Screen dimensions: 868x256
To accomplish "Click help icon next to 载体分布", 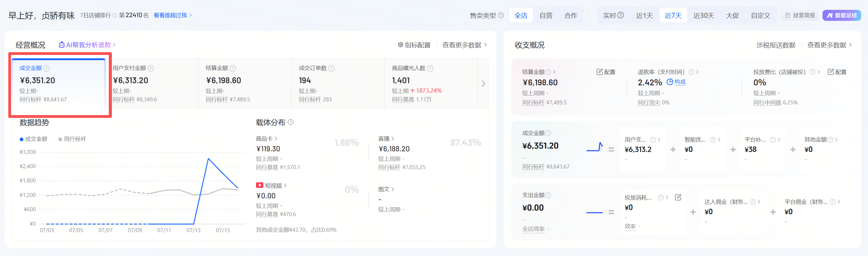I will (x=290, y=122).
